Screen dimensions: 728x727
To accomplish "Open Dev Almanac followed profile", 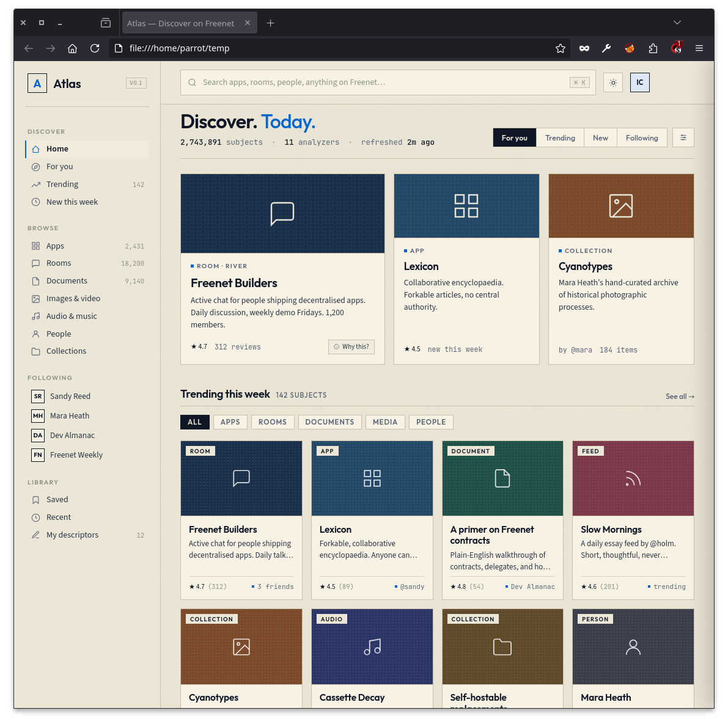I will (x=87, y=435).
